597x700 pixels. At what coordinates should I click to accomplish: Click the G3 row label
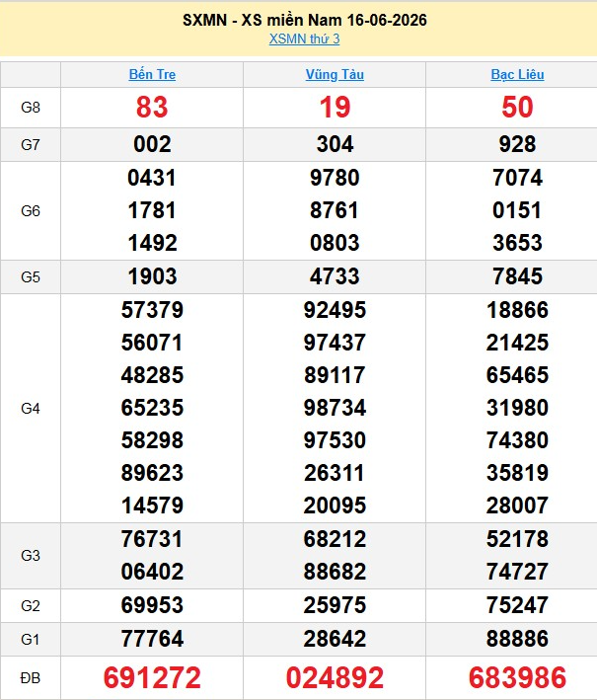coord(31,555)
